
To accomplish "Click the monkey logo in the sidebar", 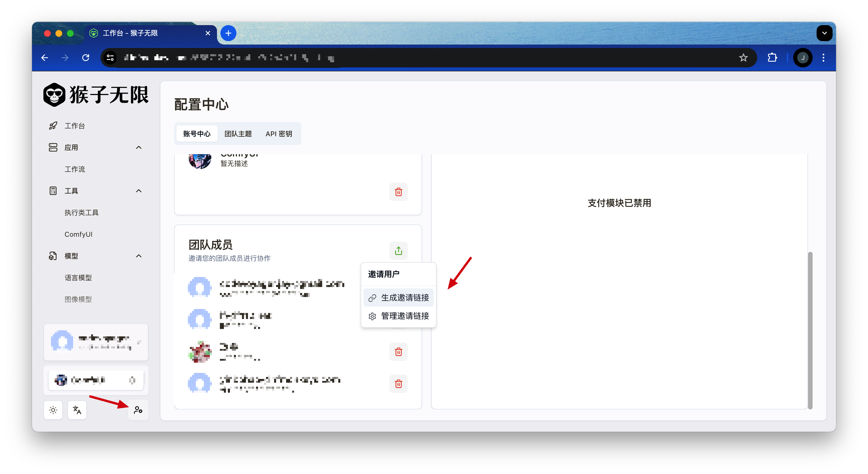I will point(54,95).
